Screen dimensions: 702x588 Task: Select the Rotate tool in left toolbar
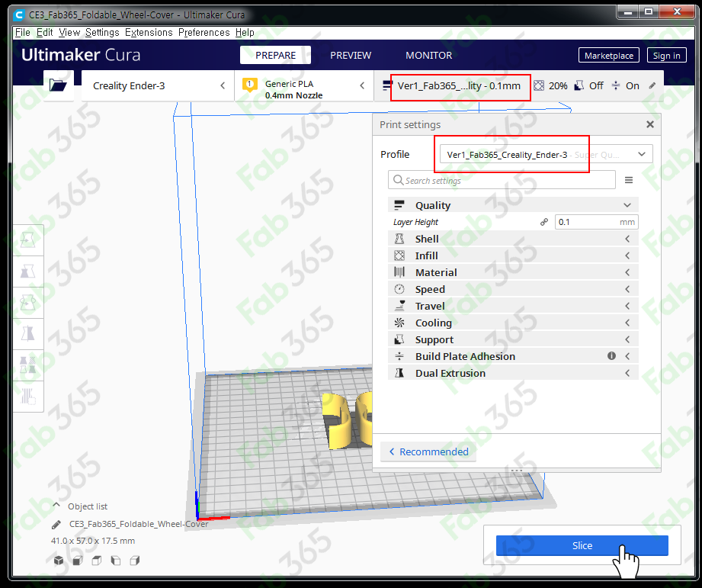coord(27,304)
